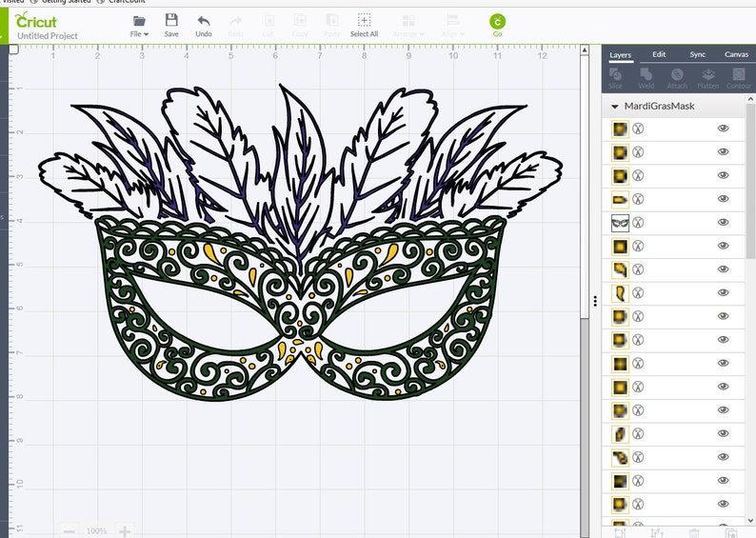
Task: Hide the square layer directly below the mask layer
Action: pyautogui.click(x=723, y=246)
